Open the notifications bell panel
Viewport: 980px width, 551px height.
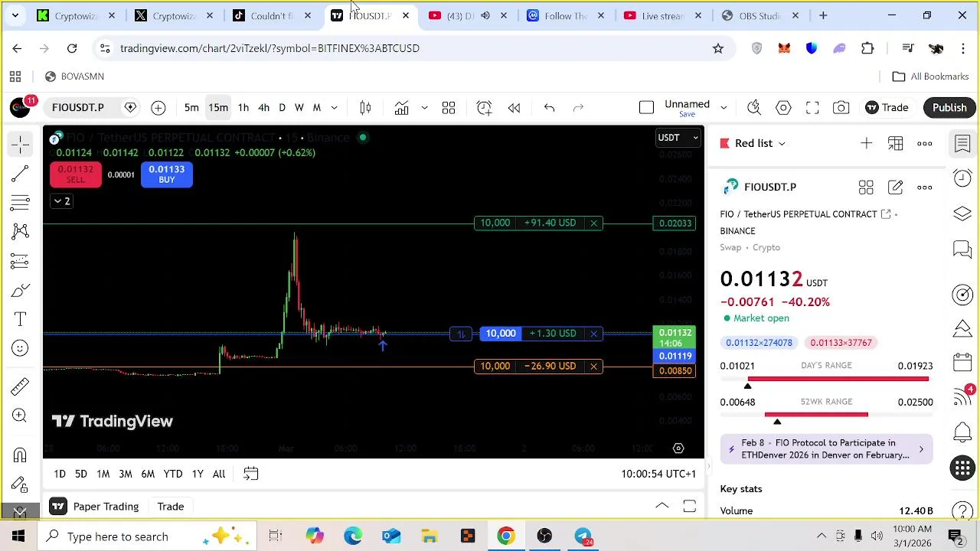point(962,432)
